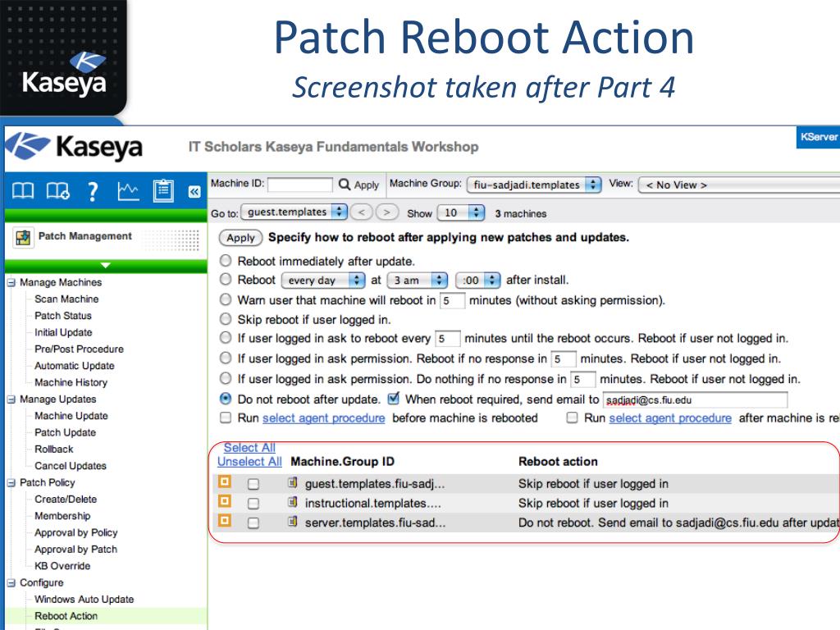The height and width of the screenshot is (630, 840).
Task: Click select agent procedure link before reboot
Action: [x=323, y=418]
